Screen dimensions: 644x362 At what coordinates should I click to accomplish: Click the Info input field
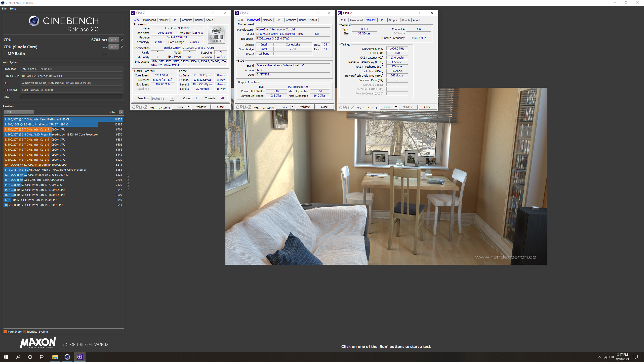tap(72, 97)
